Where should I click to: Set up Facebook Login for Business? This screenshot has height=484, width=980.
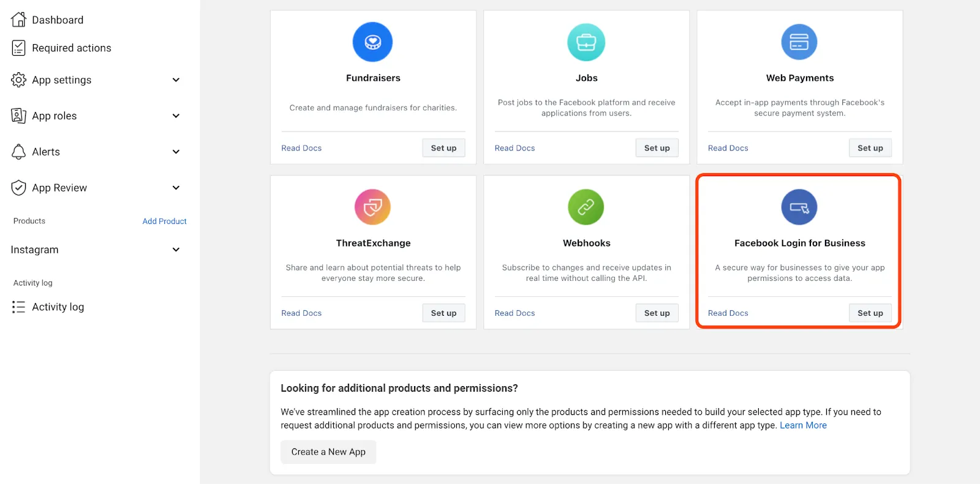coord(870,313)
